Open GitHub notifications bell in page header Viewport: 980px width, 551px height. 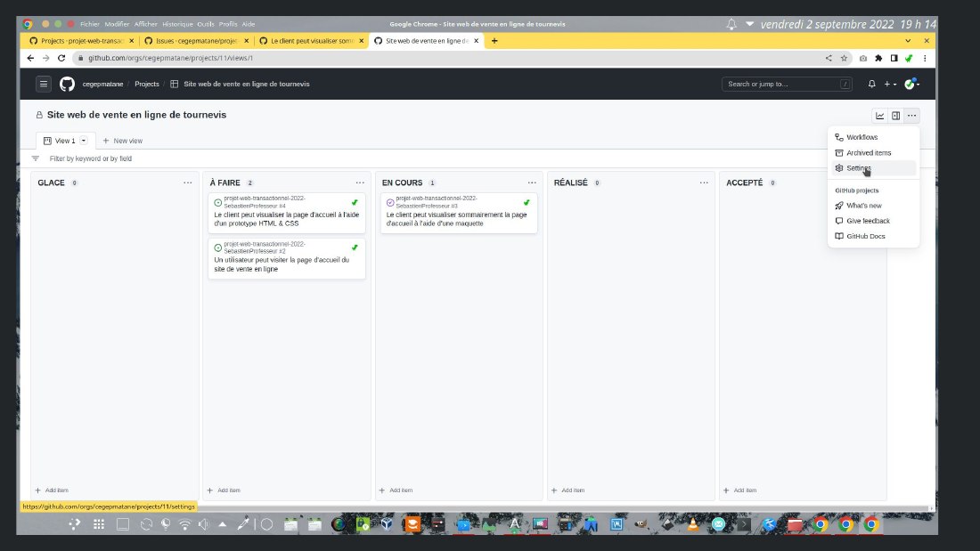pyautogui.click(x=871, y=84)
